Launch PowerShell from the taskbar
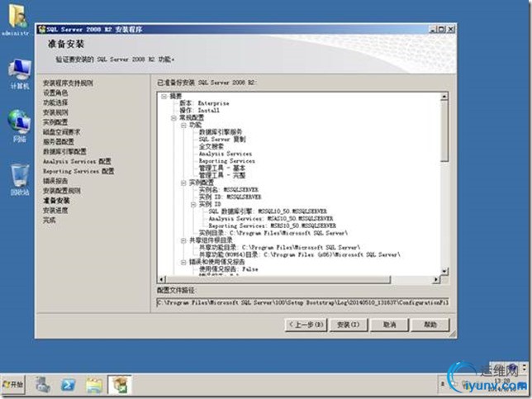Screen dimensions: 532x399 tap(69, 385)
